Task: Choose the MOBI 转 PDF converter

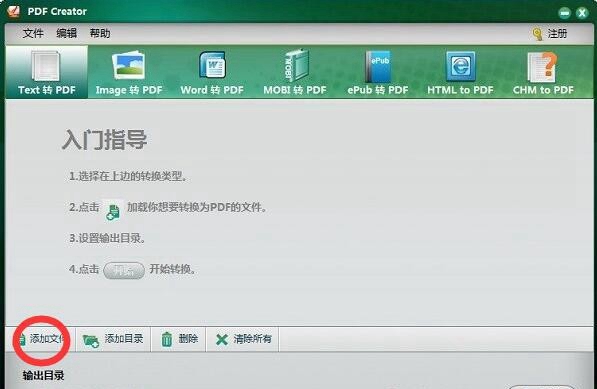Action: (x=295, y=72)
